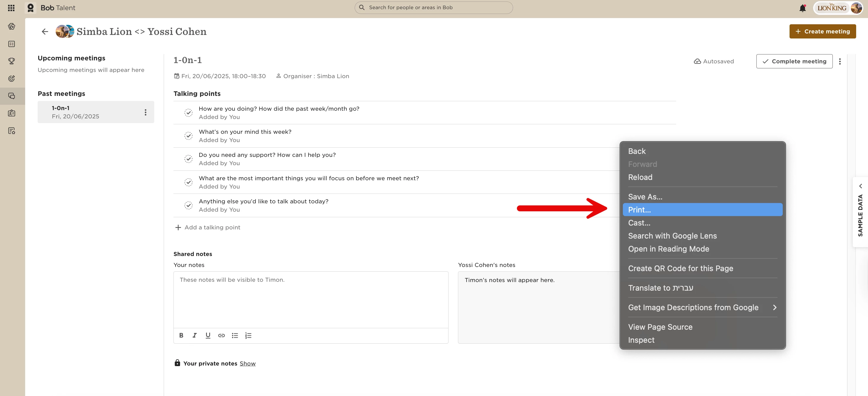868x396 pixels.
Task: Click the Simba and Yossi avatars
Action: (x=65, y=31)
